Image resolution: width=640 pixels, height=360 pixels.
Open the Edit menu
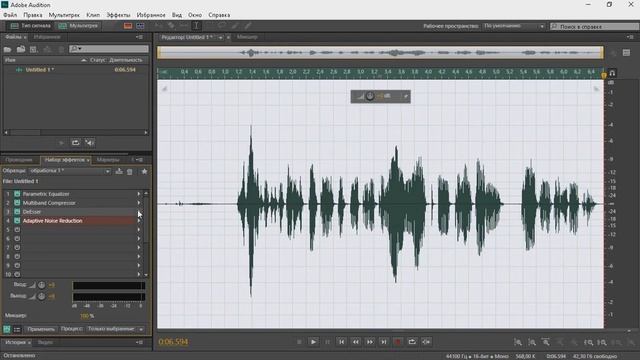33,15
